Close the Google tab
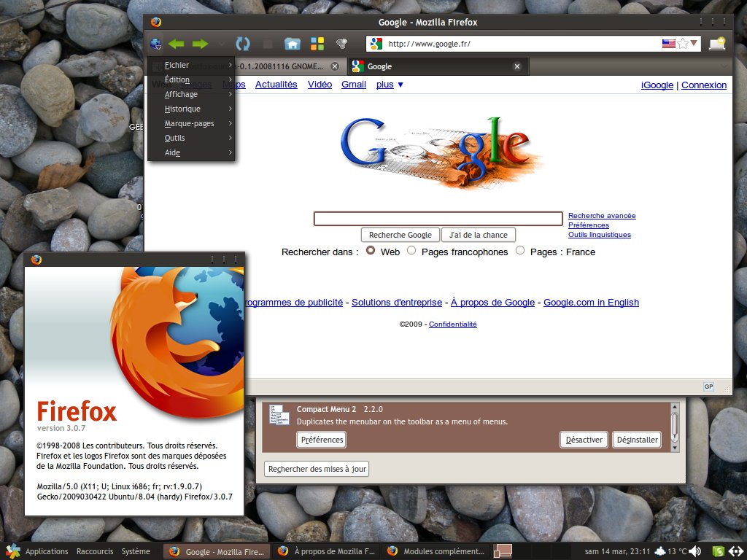The width and height of the screenshot is (747, 560). (517, 66)
